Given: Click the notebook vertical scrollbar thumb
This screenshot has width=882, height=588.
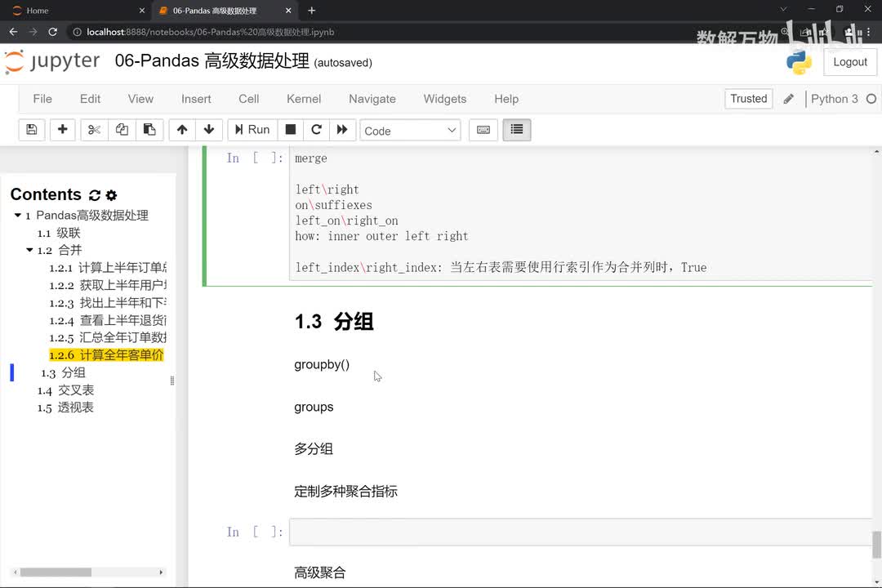Looking at the screenshot, I should [876, 544].
